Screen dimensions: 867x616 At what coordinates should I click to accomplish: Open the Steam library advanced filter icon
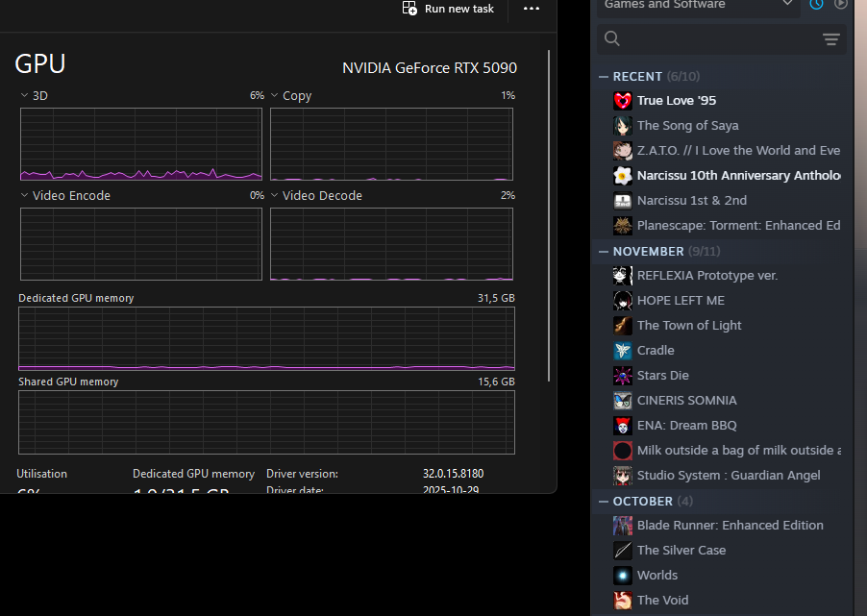click(831, 38)
